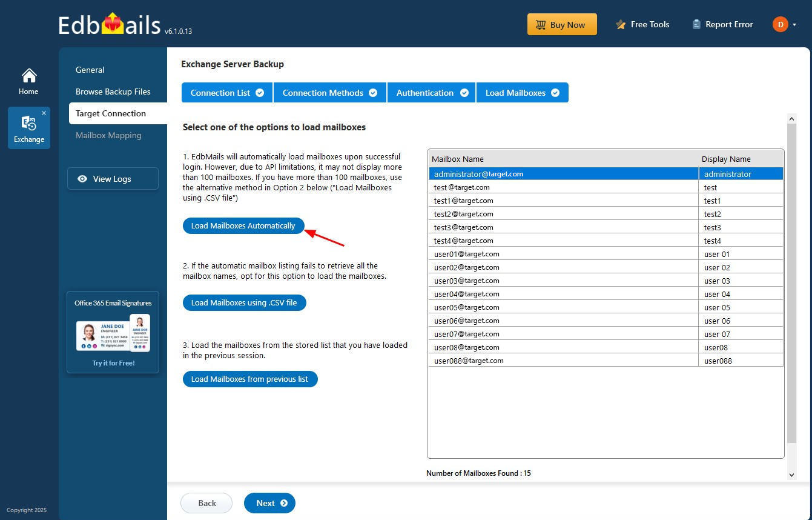Go Back to previous step

(x=206, y=503)
